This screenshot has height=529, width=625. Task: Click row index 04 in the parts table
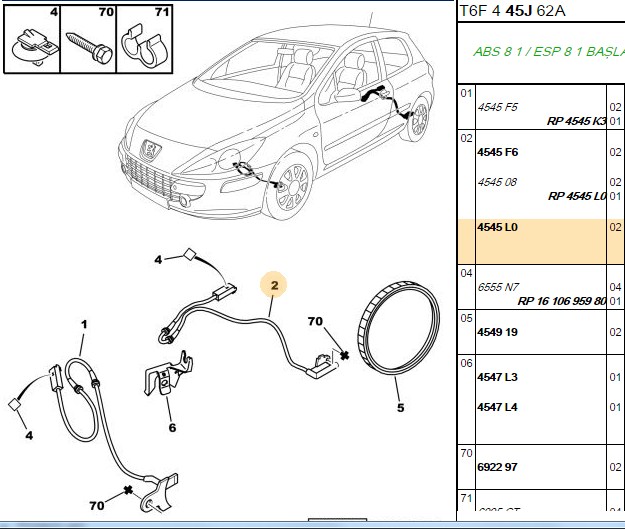pos(466,273)
